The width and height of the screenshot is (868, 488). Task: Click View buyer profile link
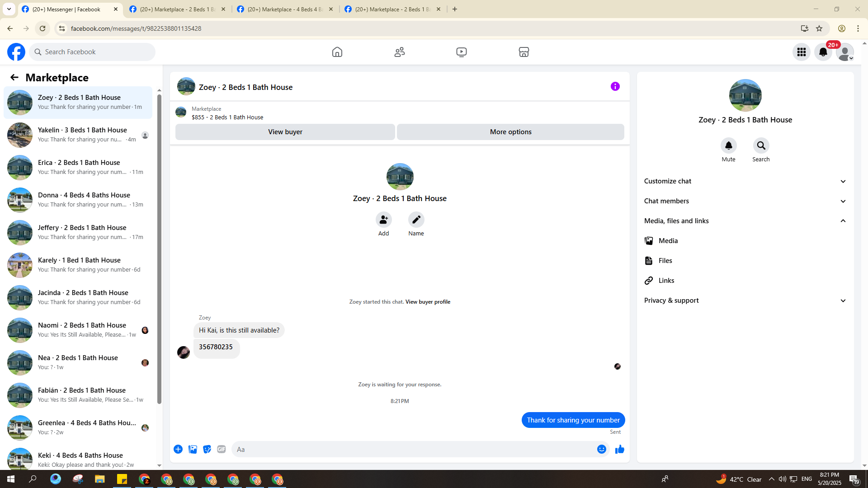428,302
